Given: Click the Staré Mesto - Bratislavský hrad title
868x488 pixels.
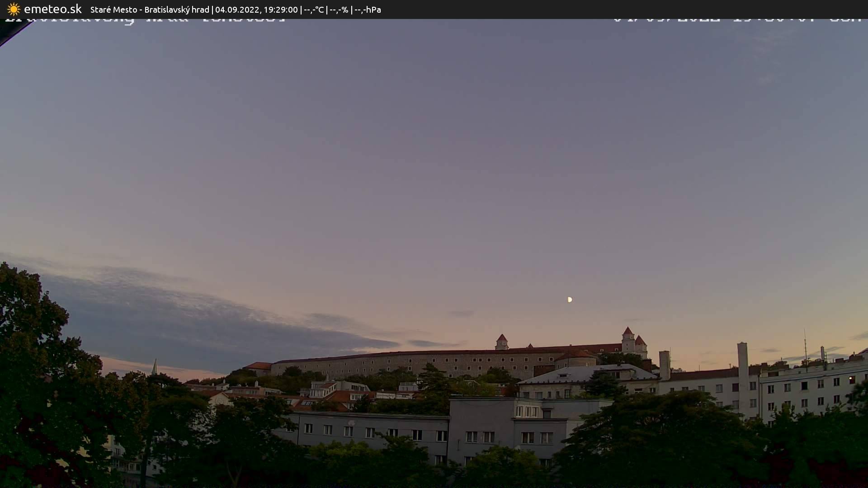Looking at the screenshot, I should 150,9.
